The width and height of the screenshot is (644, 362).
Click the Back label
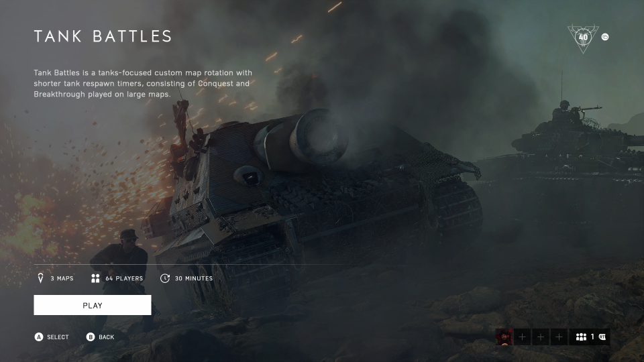[107, 337]
